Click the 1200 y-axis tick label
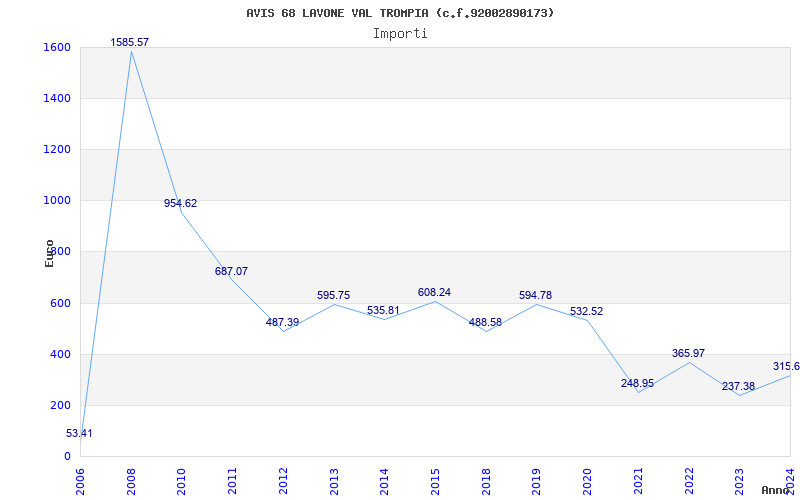The height and width of the screenshot is (500, 800). click(55, 149)
